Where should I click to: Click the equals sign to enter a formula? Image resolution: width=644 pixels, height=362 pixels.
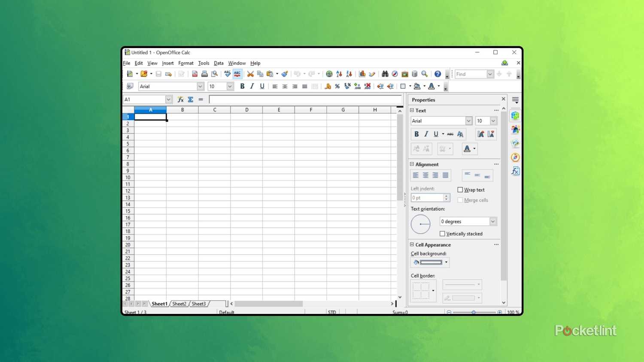200,99
